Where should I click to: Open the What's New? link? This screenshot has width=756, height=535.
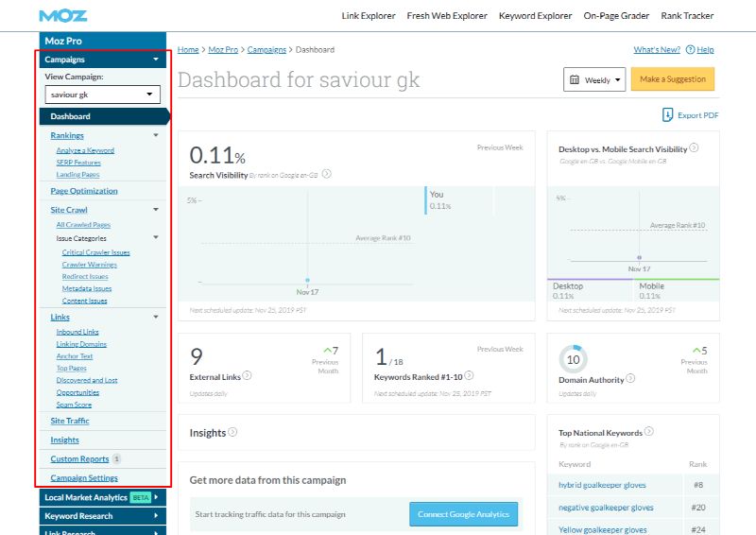(657, 50)
